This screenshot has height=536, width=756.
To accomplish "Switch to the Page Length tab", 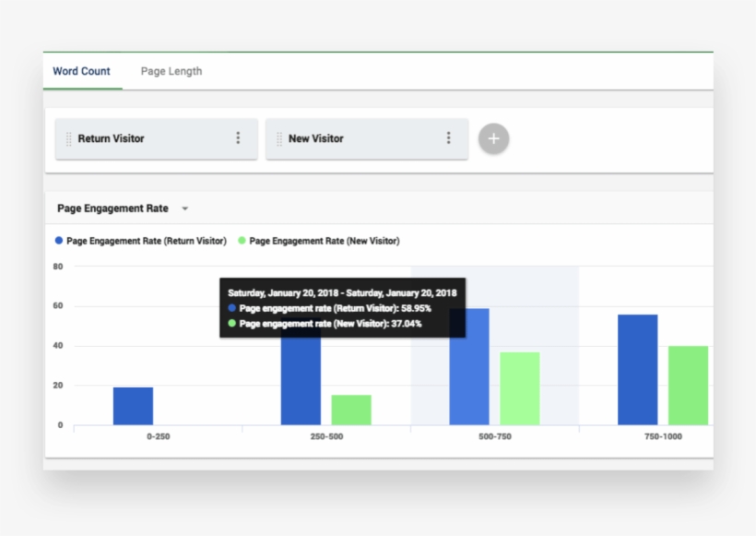I will 171,70.
